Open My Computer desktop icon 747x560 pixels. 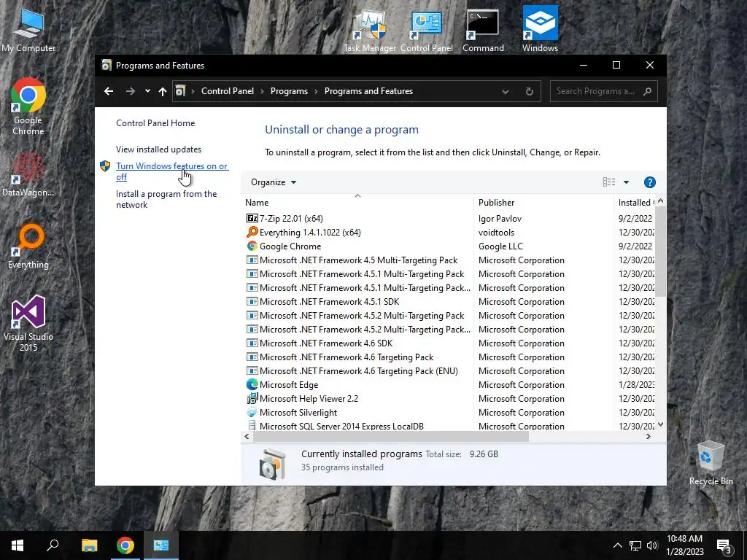[x=28, y=29]
